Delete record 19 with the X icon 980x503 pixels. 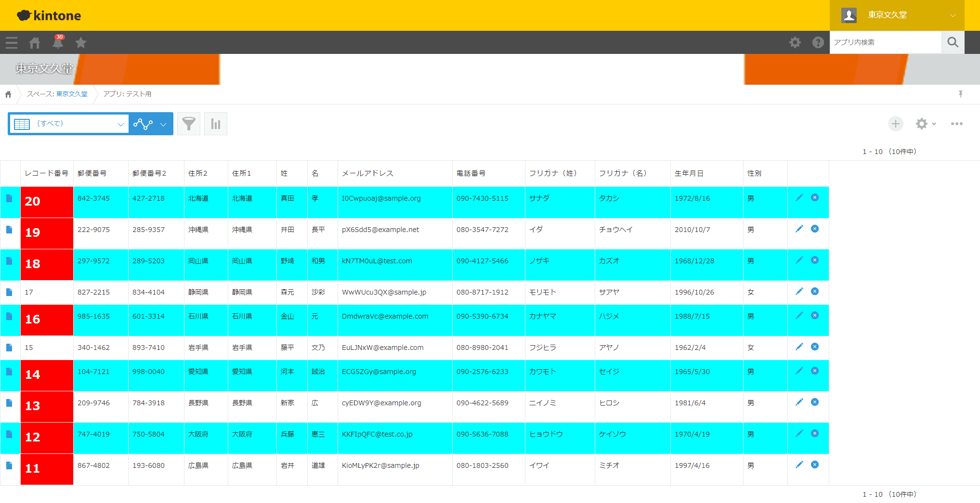tap(815, 229)
